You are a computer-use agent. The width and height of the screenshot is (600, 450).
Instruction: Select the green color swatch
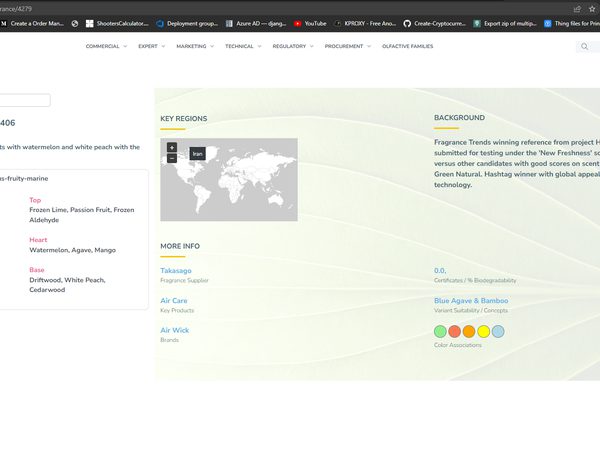point(440,331)
